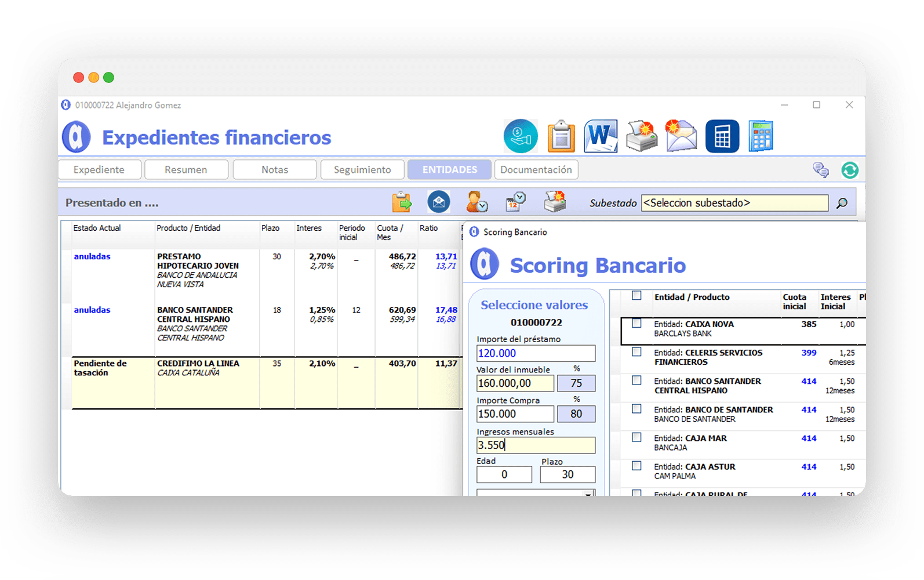Click the anuladas link for Banco Santander row
Image resolution: width=924 pixels, height=580 pixels.
[92, 310]
